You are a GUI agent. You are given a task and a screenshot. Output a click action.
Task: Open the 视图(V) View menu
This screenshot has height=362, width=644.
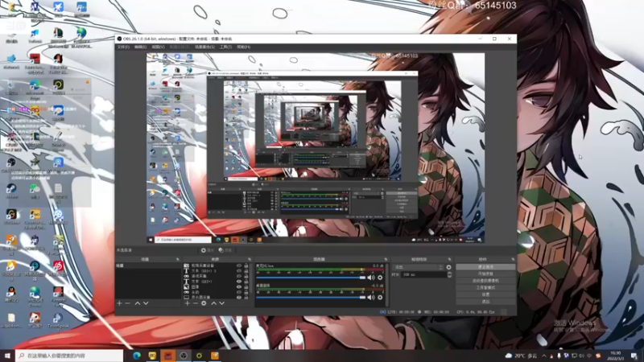point(158,47)
